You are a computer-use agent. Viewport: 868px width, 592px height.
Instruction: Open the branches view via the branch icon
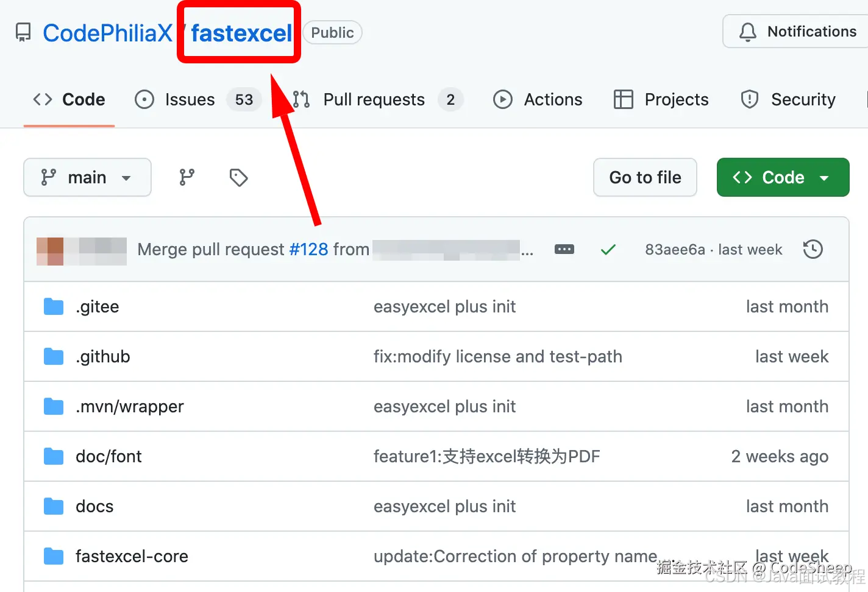click(x=187, y=177)
